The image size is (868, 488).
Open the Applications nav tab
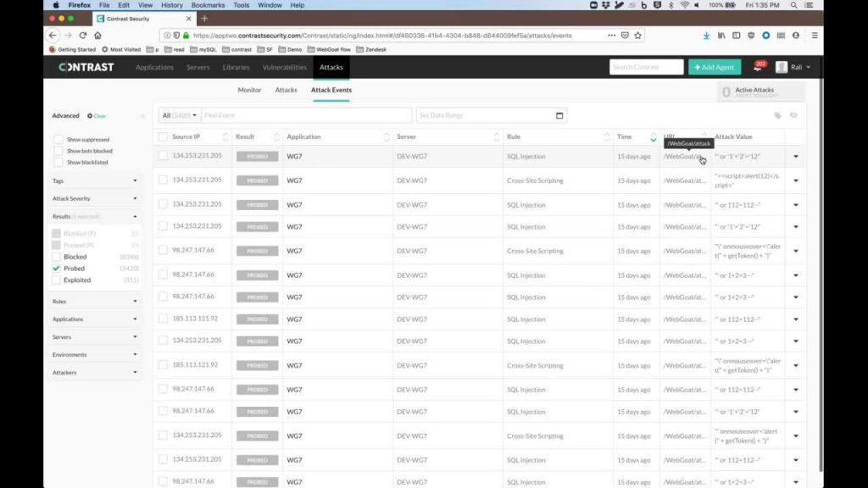pyautogui.click(x=154, y=67)
